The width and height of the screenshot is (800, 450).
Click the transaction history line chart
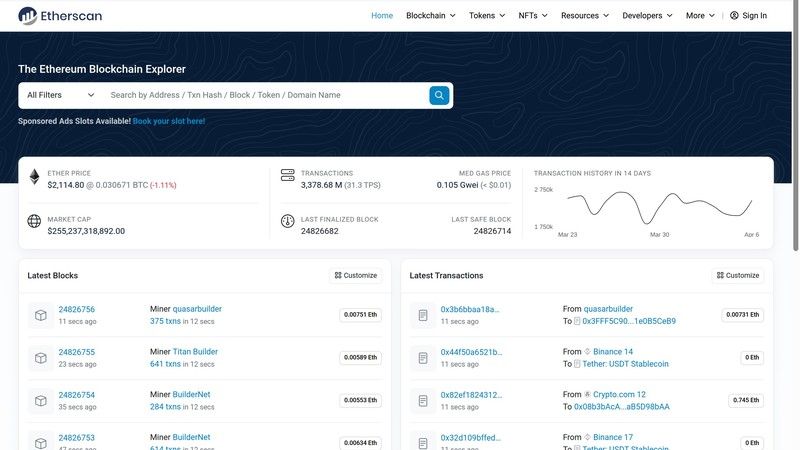tap(659, 207)
